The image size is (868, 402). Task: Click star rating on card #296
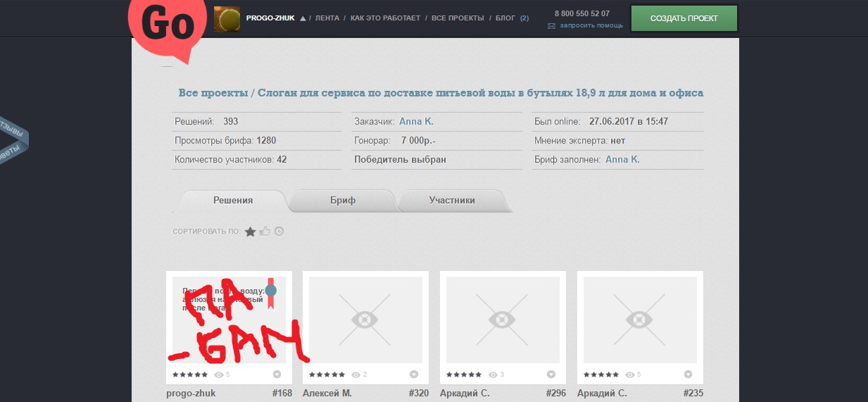pyautogui.click(x=465, y=375)
